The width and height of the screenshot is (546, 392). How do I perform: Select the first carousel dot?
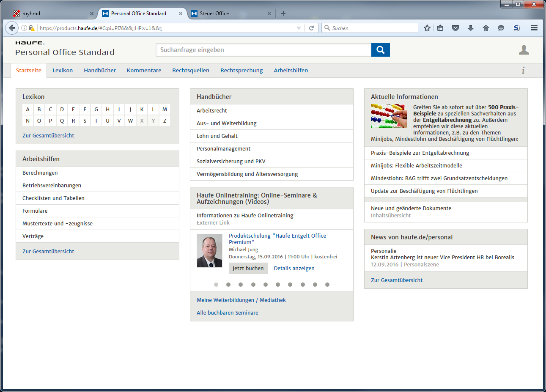(216, 285)
